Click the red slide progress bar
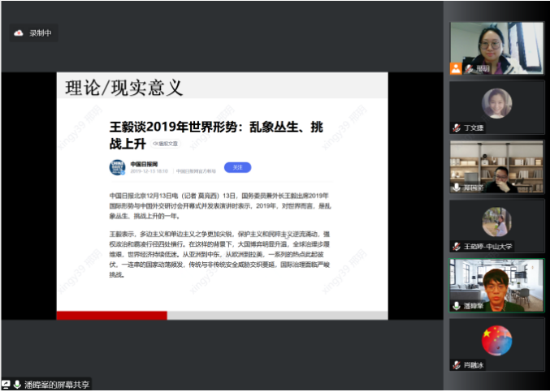 pos(111,315)
